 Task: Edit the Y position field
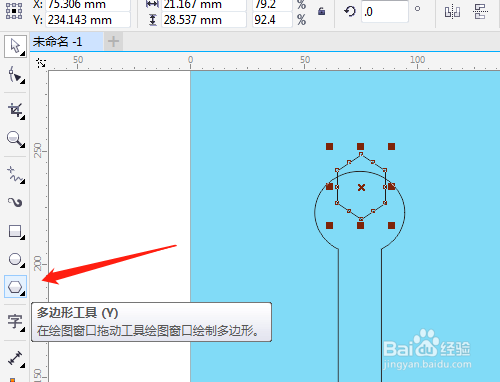tap(88, 20)
